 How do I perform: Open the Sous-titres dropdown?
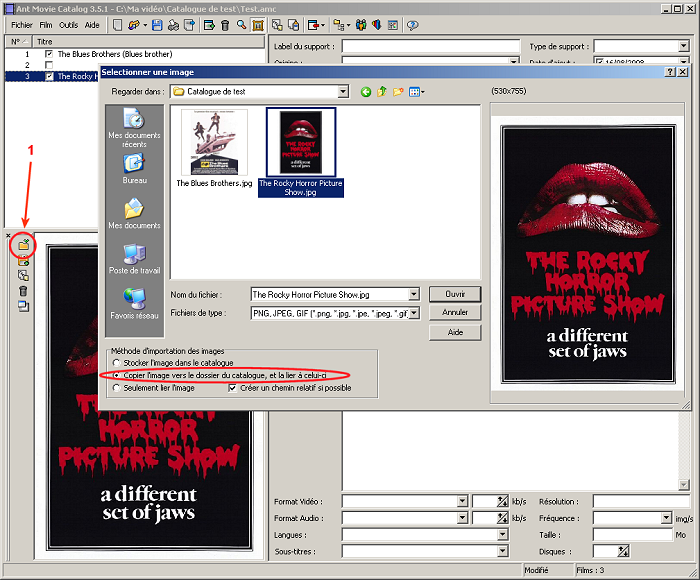pyautogui.click(x=503, y=551)
